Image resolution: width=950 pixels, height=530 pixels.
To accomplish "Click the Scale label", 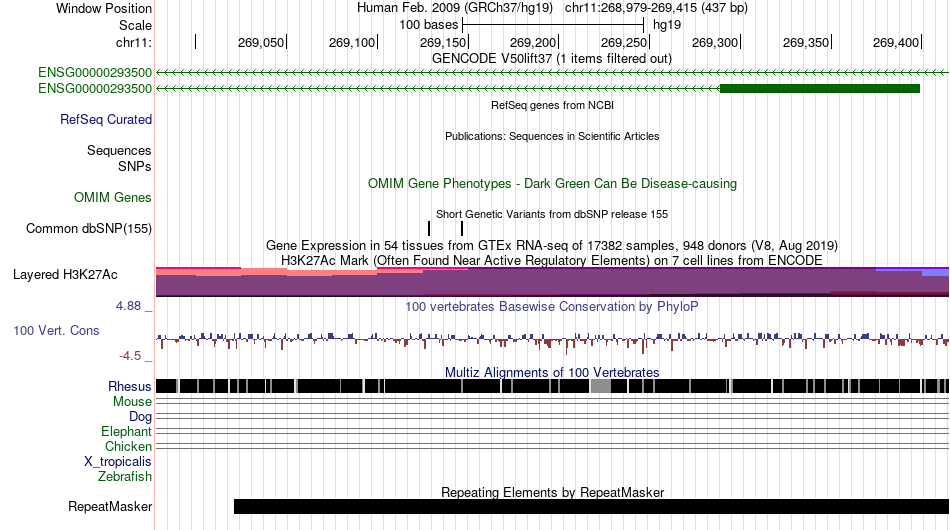I will coord(135,25).
